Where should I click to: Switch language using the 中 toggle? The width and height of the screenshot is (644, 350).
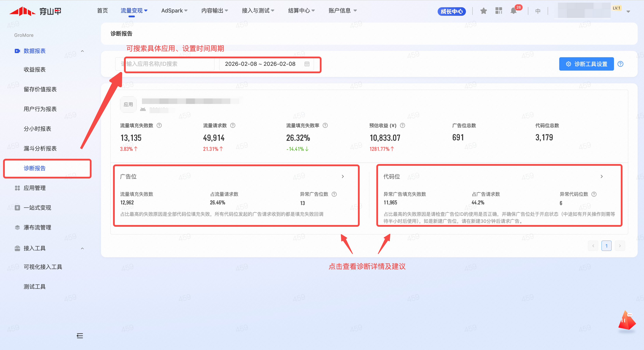click(x=538, y=11)
